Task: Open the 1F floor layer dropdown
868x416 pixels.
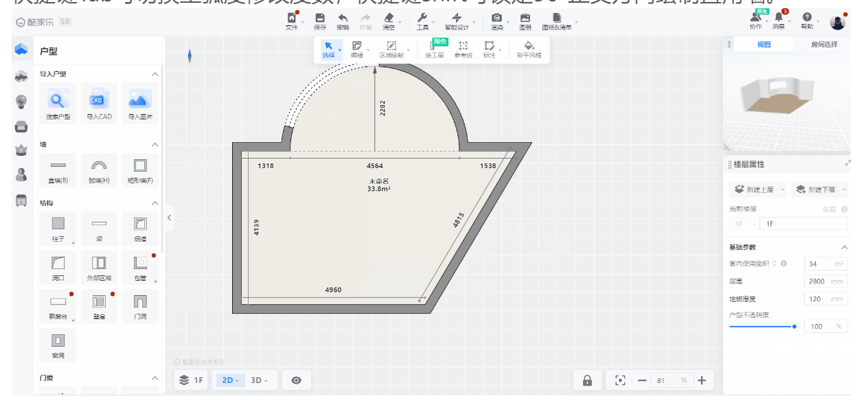Action: pyautogui.click(x=192, y=380)
